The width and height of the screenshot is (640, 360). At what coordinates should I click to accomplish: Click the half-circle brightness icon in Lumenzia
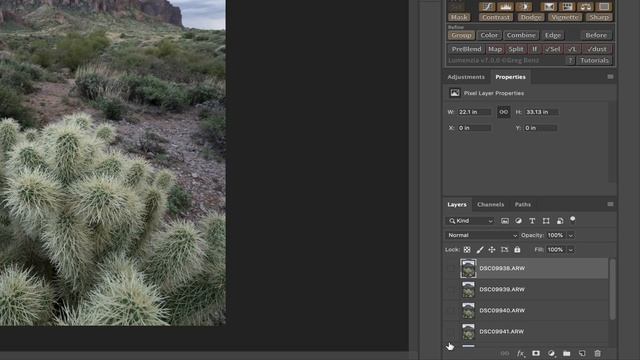pyautogui.click(x=524, y=7)
